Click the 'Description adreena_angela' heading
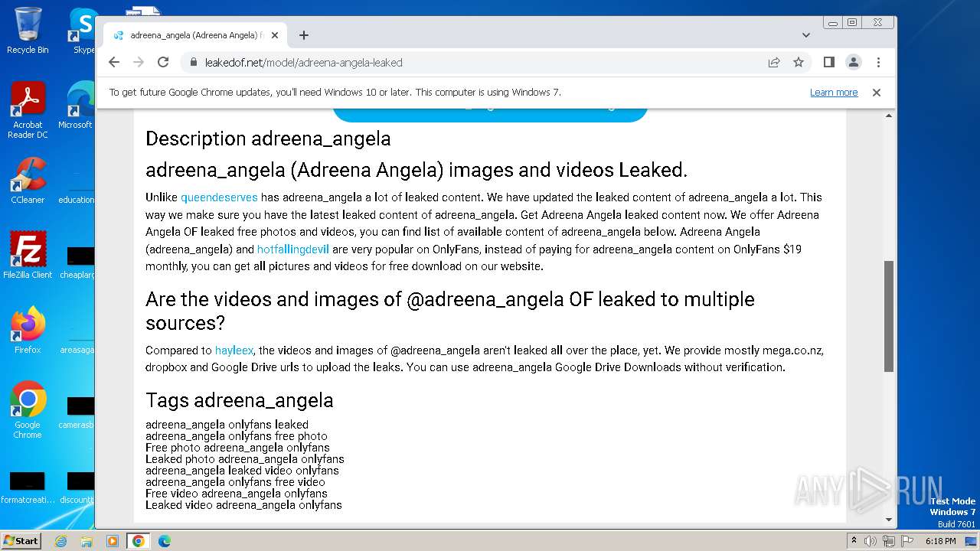980x551 pixels. pos(268,139)
